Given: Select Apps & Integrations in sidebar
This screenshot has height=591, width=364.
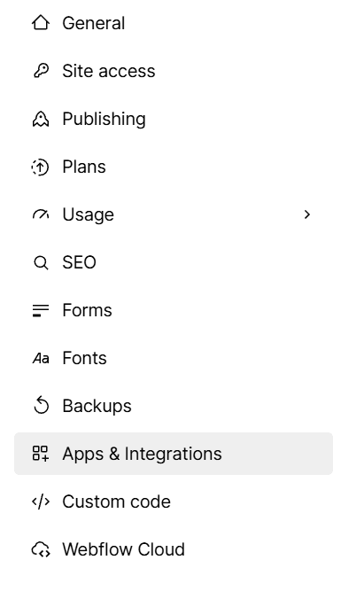Looking at the screenshot, I should point(174,454).
